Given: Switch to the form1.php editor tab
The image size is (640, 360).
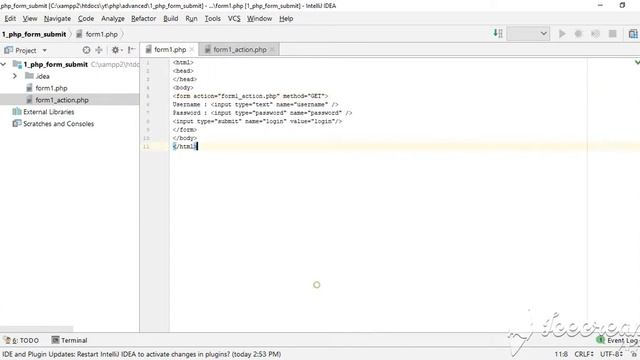Looking at the screenshot, I should click(170, 49).
